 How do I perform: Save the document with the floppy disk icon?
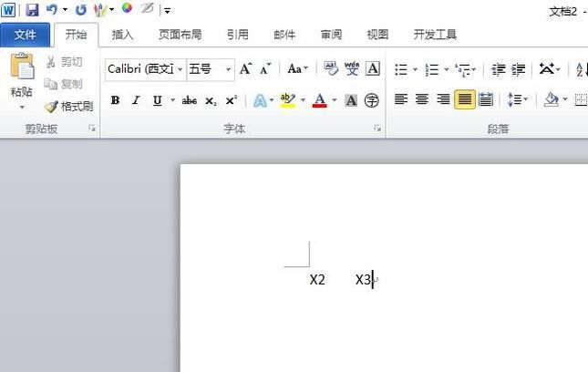[32, 10]
